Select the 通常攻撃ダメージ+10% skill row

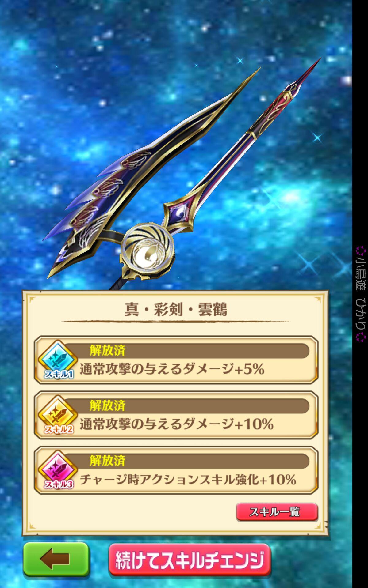click(176, 415)
